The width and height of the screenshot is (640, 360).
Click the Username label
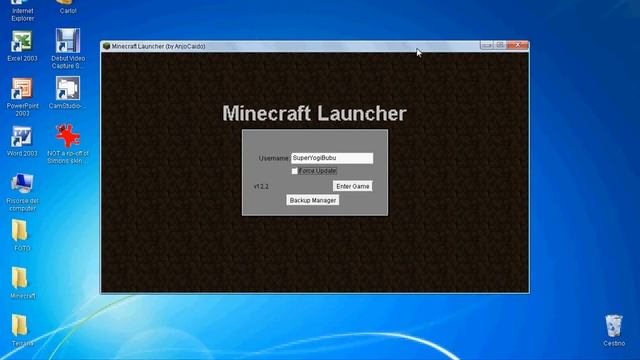click(x=274, y=158)
